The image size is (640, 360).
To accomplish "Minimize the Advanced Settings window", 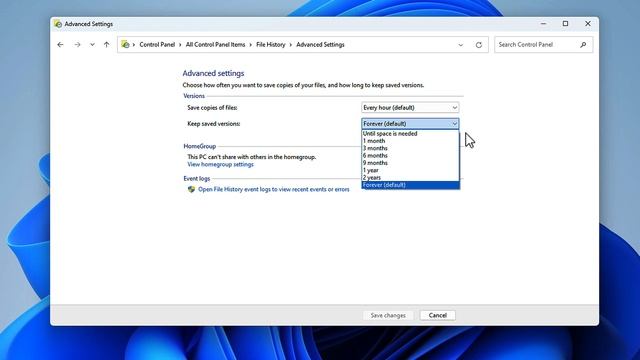I will click(x=543, y=24).
